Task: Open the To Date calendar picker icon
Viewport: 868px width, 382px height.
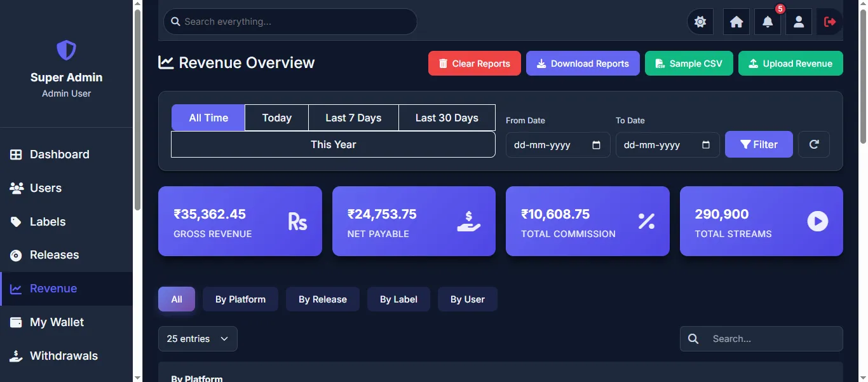Action: 706,145
